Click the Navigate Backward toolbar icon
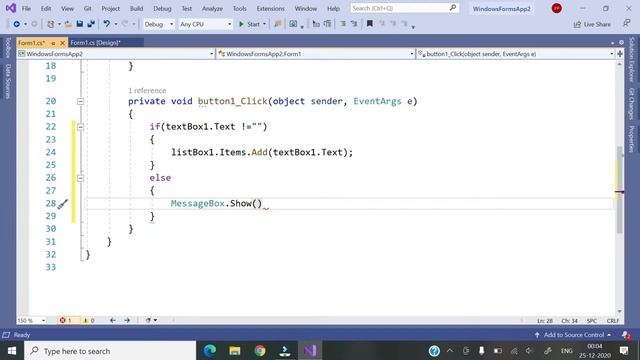The width and height of the screenshot is (640, 360). pos(16,24)
